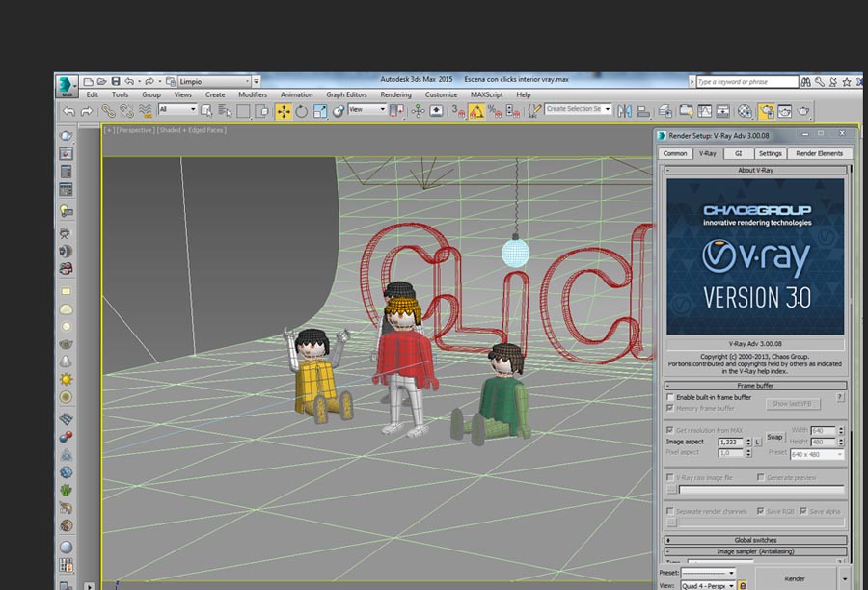This screenshot has height=590, width=868.
Task: Activate the Rotate tool icon
Action: (302, 111)
